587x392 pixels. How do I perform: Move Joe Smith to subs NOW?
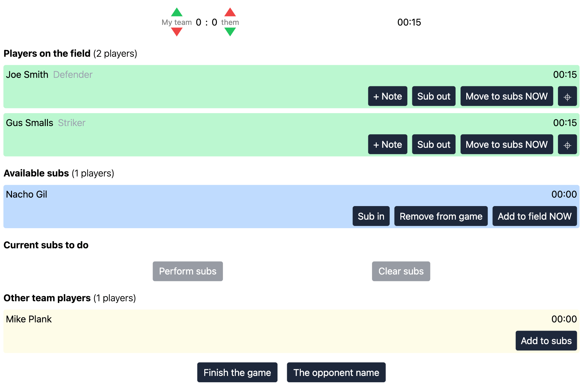pyautogui.click(x=506, y=96)
